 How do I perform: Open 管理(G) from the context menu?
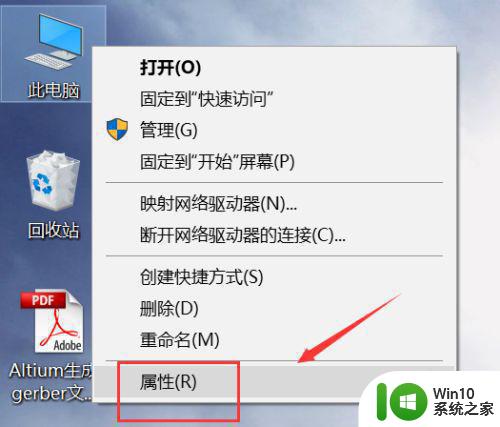coord(169,130)
